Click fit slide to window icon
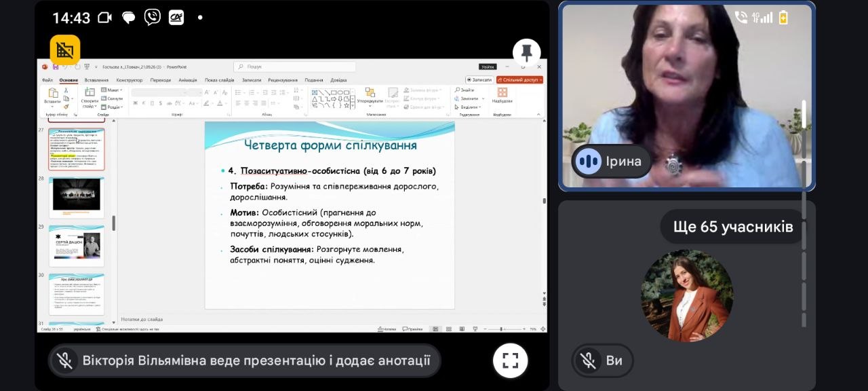This screenshot has height=391, width=868. [x=542, y=329]
